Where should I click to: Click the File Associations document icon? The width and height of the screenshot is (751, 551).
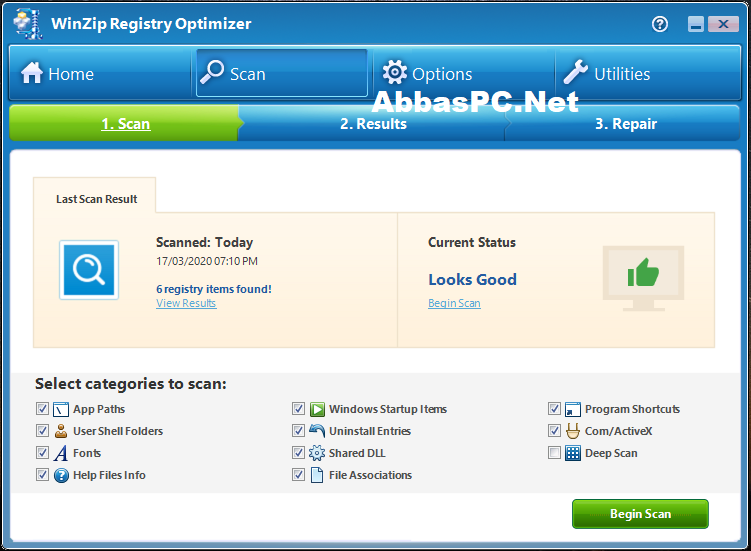coord(317,475)
